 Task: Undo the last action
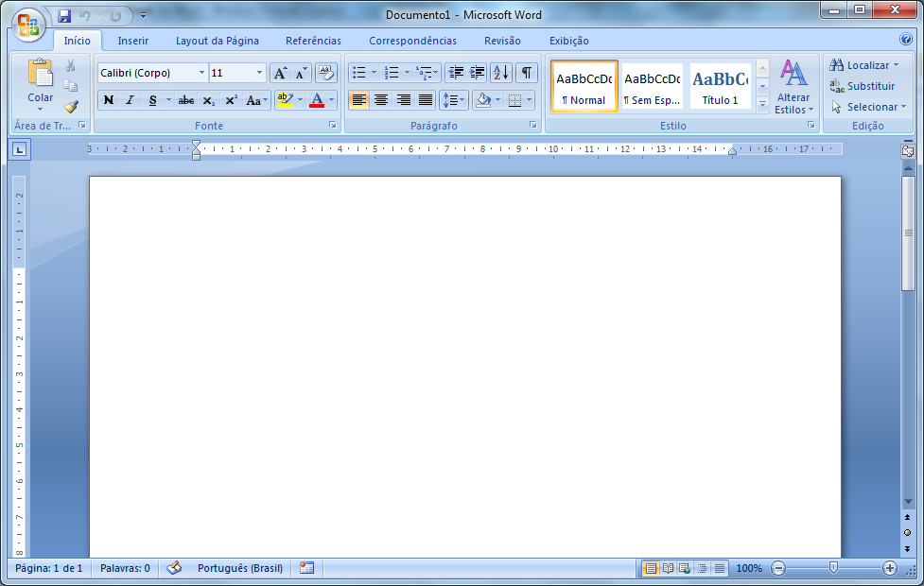[85, 16]
